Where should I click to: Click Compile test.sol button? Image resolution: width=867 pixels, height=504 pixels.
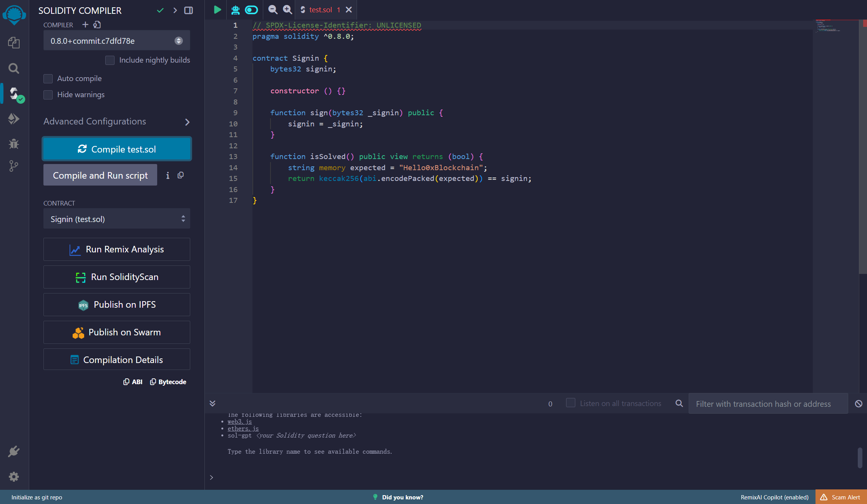[117, 149]
